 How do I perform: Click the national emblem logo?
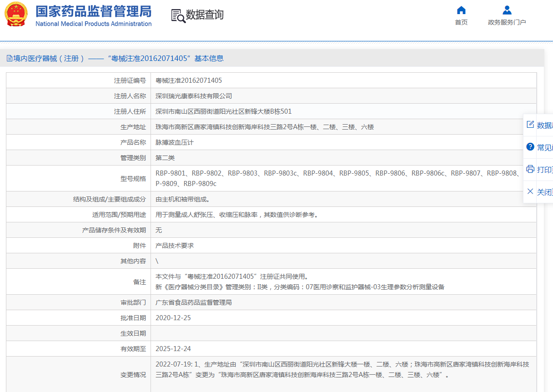(x=16, y=15)
